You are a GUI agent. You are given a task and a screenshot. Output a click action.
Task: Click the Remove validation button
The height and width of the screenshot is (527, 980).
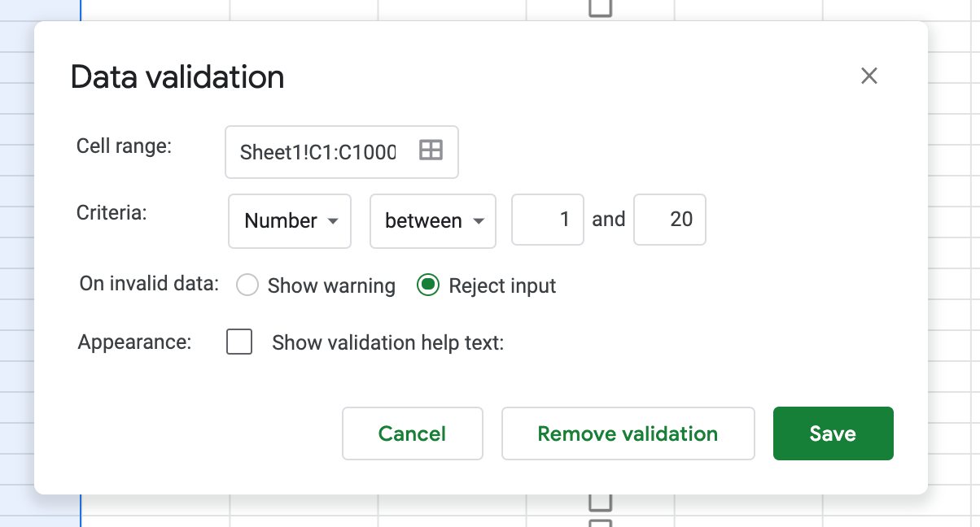point(628,433)
